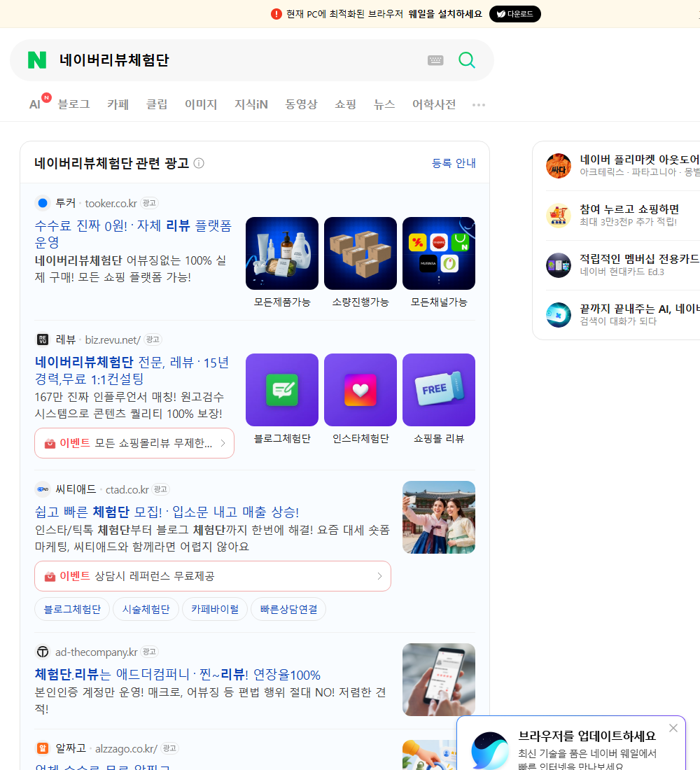This screenshot has width=700, height=770.
Task: Open the 등록 안내 link
Action: click(x=454, y=163)
